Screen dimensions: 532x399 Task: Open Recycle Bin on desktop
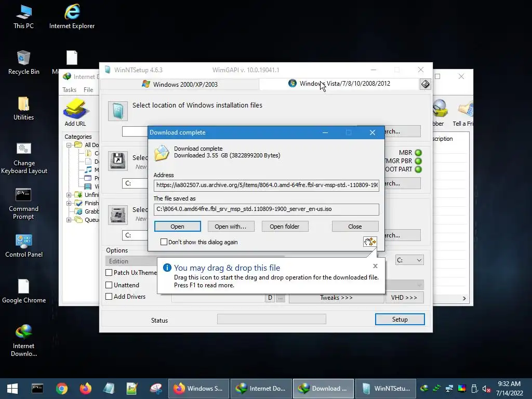click(23, 63)
